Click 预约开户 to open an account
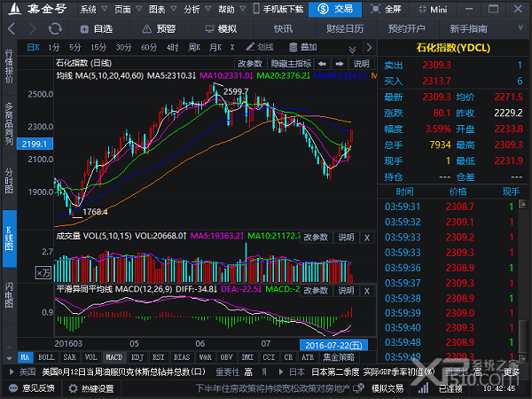 pyautogui.click(x=406, y=29)
